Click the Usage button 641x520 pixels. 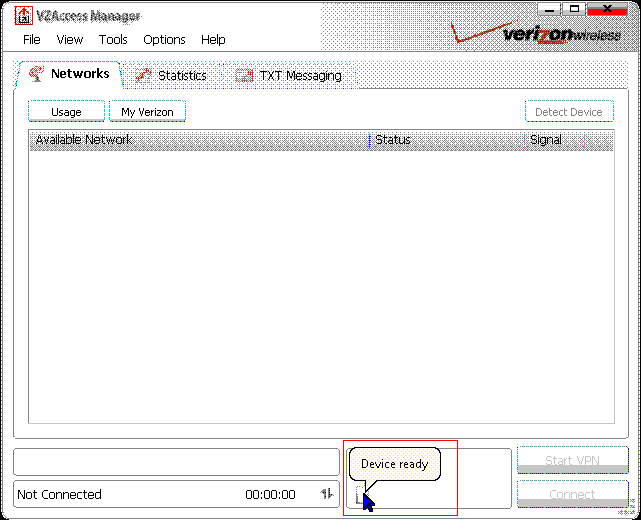click(x=66, y=111)
